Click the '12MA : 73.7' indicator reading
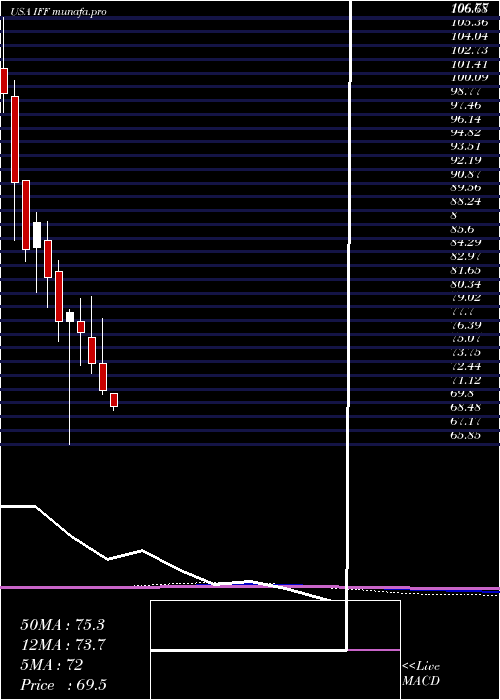Screen dimensions: 500x700 point(62,645)
